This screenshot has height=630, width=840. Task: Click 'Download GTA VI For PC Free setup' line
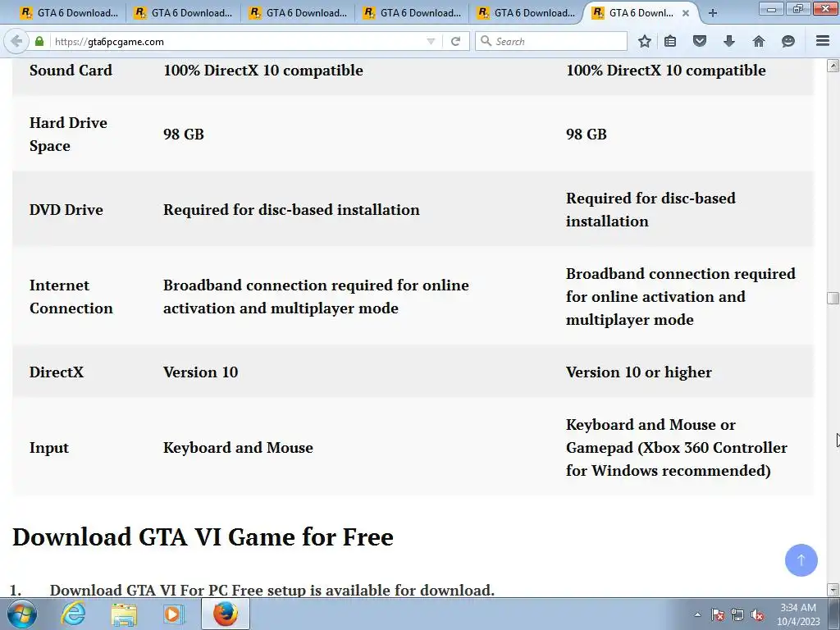(x=272, y=590)
